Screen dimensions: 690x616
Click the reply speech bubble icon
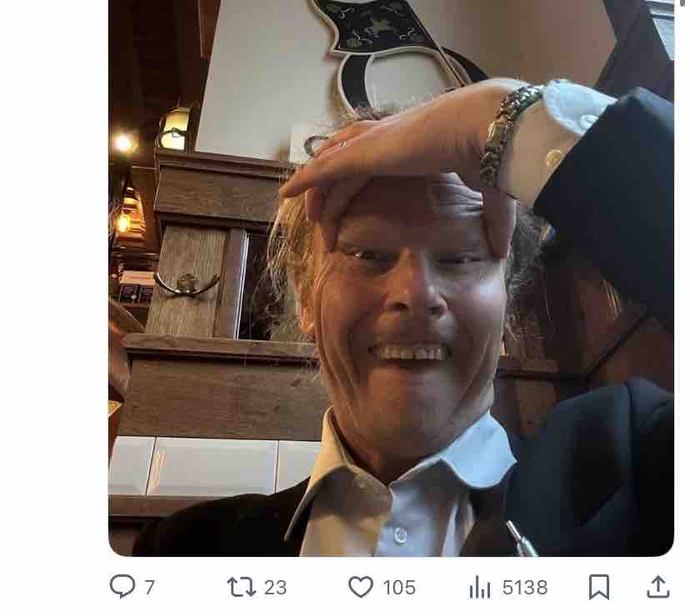coord(122,587)
